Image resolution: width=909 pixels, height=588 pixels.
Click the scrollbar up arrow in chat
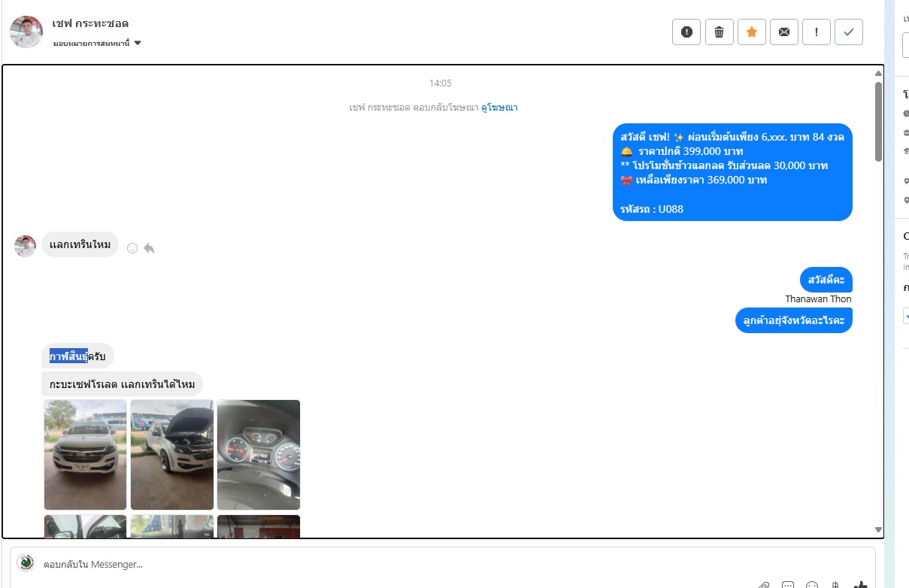pyautogui.click(x=878, y=74)
